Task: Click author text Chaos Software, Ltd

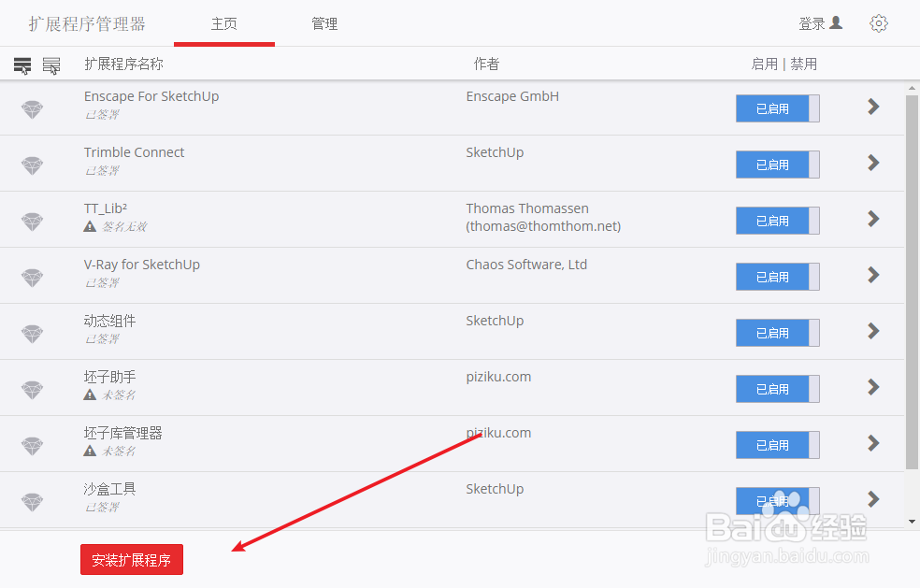Action: (x=526, y=265)
